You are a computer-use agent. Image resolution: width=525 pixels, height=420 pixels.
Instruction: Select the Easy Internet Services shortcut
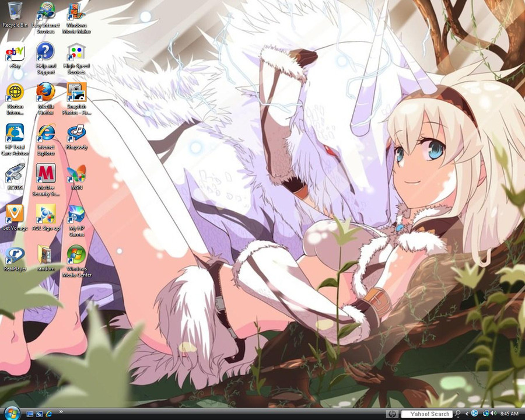click(46, 17)
